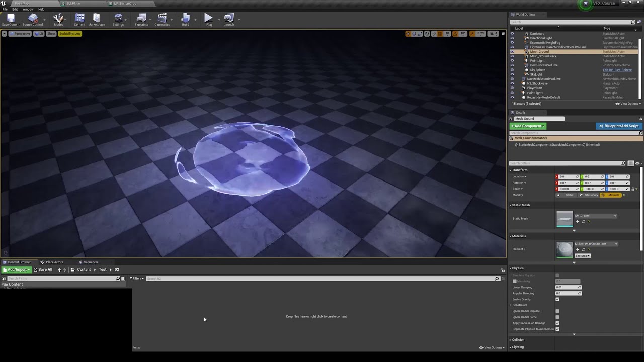
Task: Toggle Replicate Physics to Autonomous checkbox
Action: [557, 329]
